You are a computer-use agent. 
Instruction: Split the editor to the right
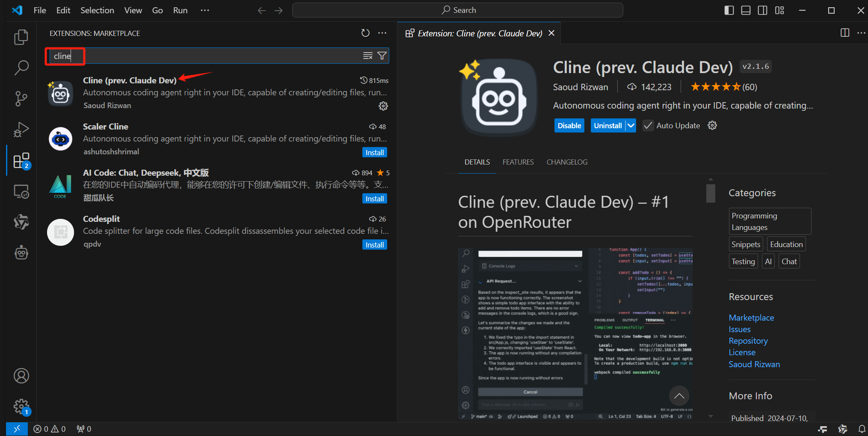pyautogui.click(x=845, y=33)
